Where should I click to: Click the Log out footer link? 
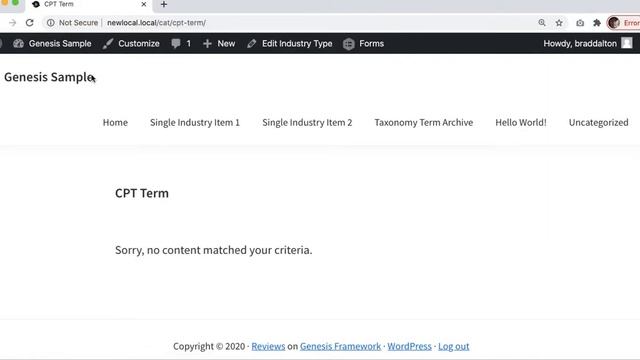tap(453, 347)
